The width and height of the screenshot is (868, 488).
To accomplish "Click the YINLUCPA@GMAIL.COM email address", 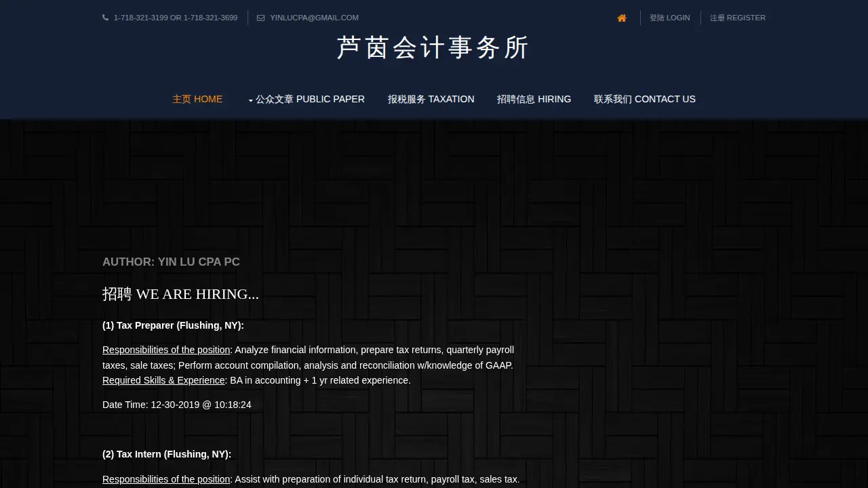I will (314, 18).
